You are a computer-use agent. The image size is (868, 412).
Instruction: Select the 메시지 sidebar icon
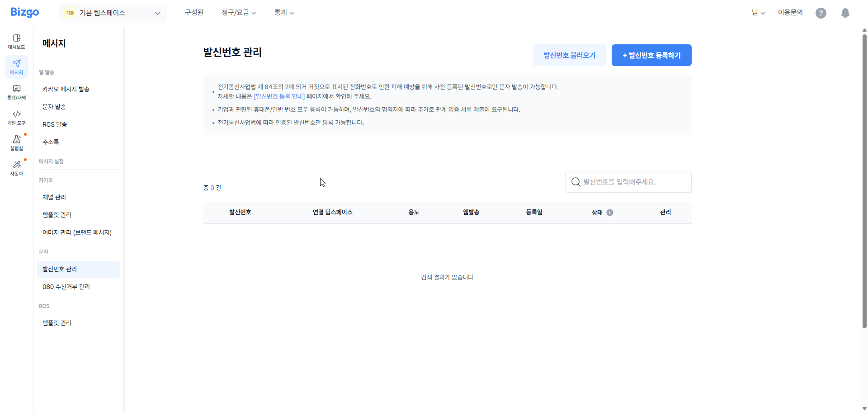(x=16, y=66)
